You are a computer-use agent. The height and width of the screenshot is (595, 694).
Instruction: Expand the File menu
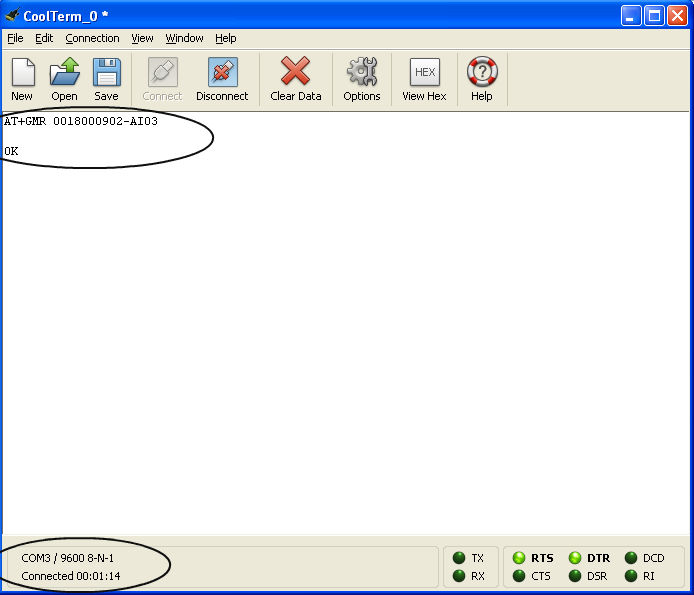(x=15, y=38)
